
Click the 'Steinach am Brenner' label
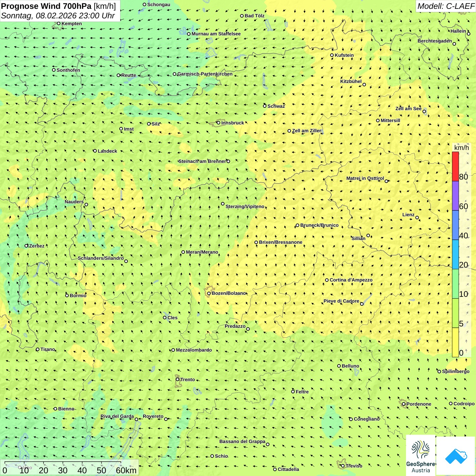pyautogui.click(x=202, y=161)
